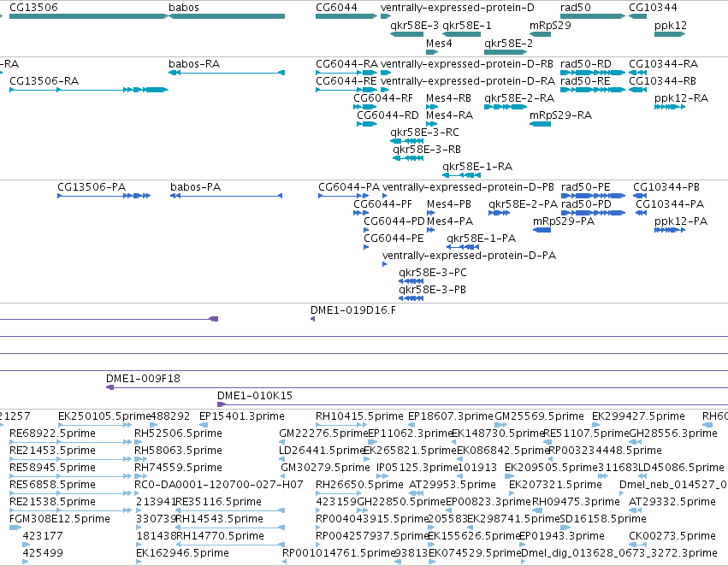Select the CG13506 gene bar
Screen dimensions: 728x566
pos(88,16)
